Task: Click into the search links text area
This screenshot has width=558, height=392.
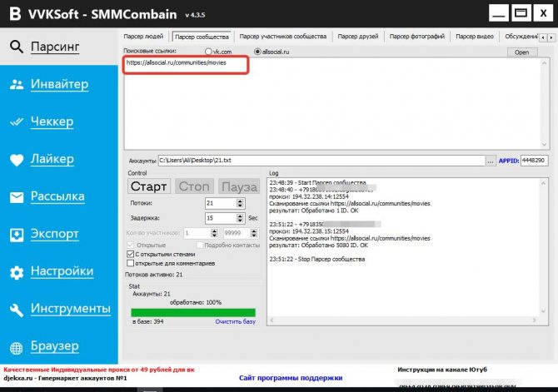Action: (x=331, y=103)
